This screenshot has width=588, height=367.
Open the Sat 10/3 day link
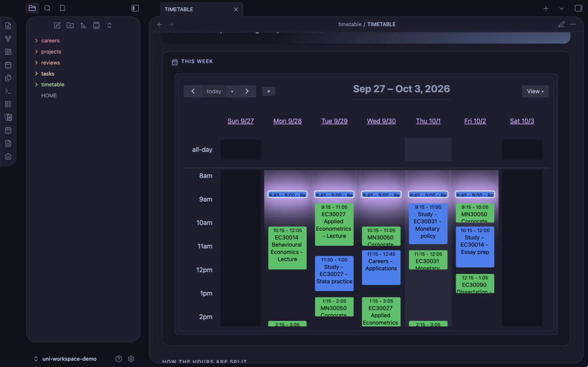[522, 121]
